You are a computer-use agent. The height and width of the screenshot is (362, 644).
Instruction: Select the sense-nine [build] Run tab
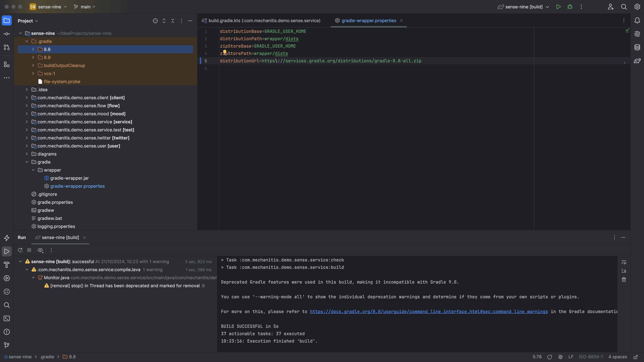coord(60,237)
